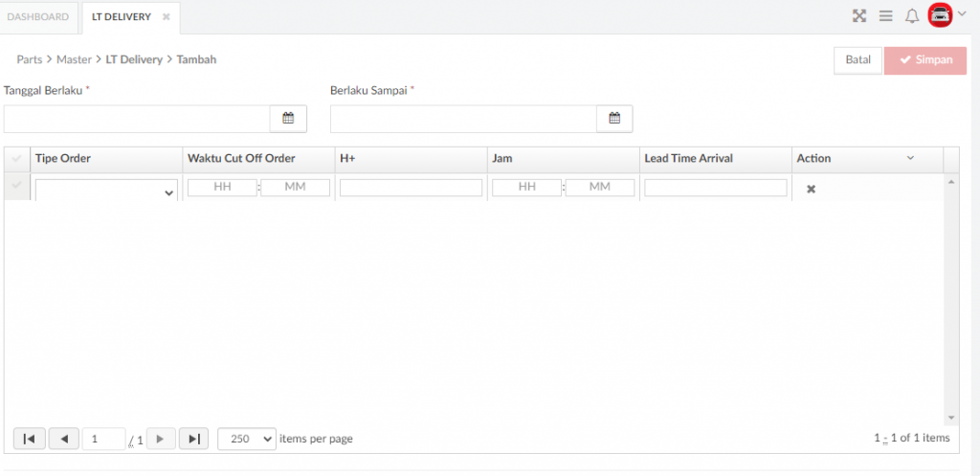Screen dimensions: 980x476
Task: Click Master in the breadcrumb
Action: [74, 60]
